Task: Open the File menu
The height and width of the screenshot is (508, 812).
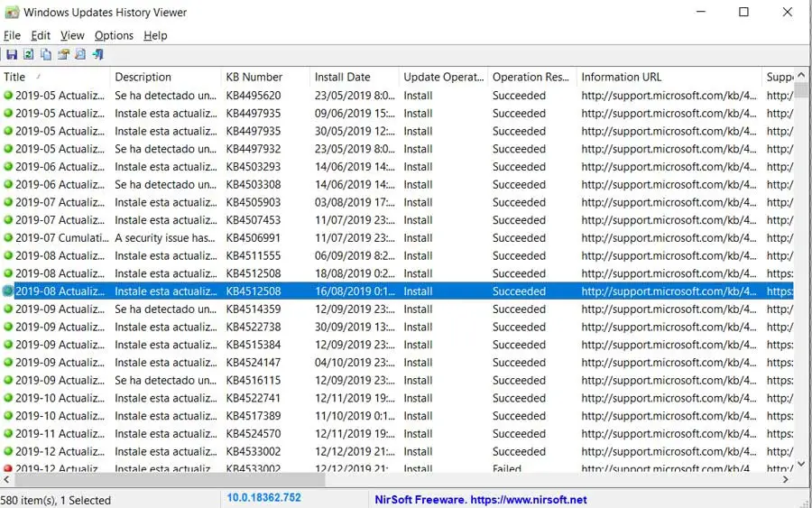Action: click(x=12, y=35)
